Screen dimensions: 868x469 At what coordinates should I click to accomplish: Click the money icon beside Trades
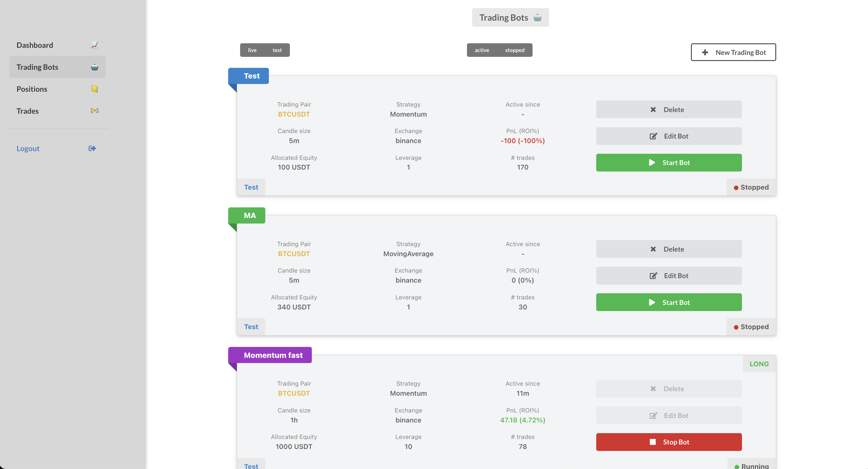pos(95,111)
